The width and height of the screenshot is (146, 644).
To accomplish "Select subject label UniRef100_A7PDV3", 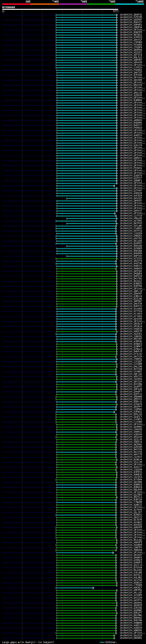I will click(131, 37).
